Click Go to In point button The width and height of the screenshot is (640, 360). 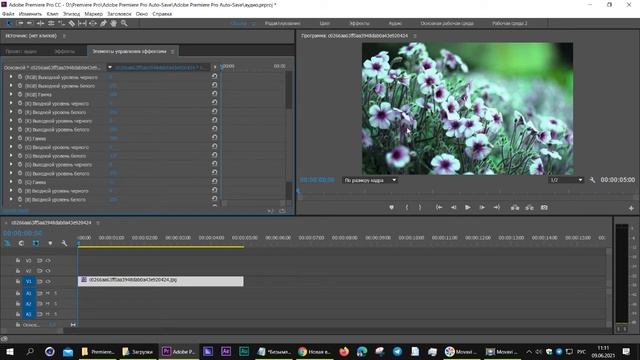pos(439,207)
